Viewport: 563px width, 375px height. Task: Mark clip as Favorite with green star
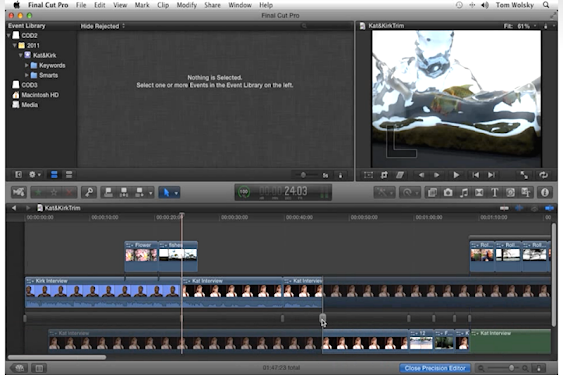pyautogui.click(x=38, y=193)
